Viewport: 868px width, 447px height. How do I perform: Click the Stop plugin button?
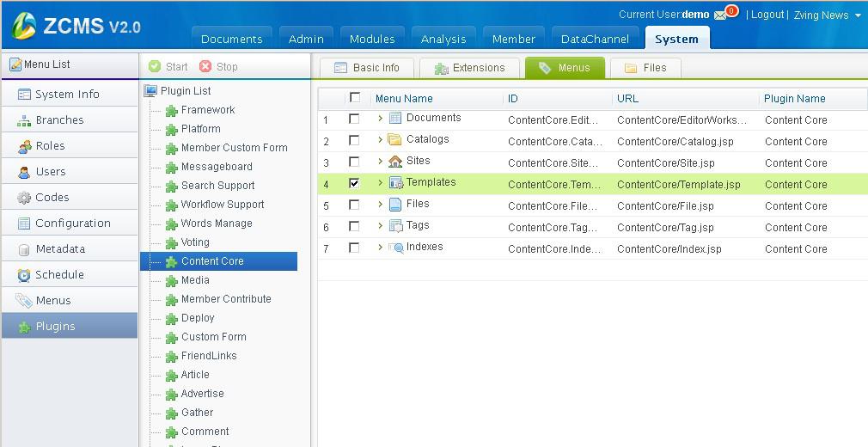click(218, 66)
